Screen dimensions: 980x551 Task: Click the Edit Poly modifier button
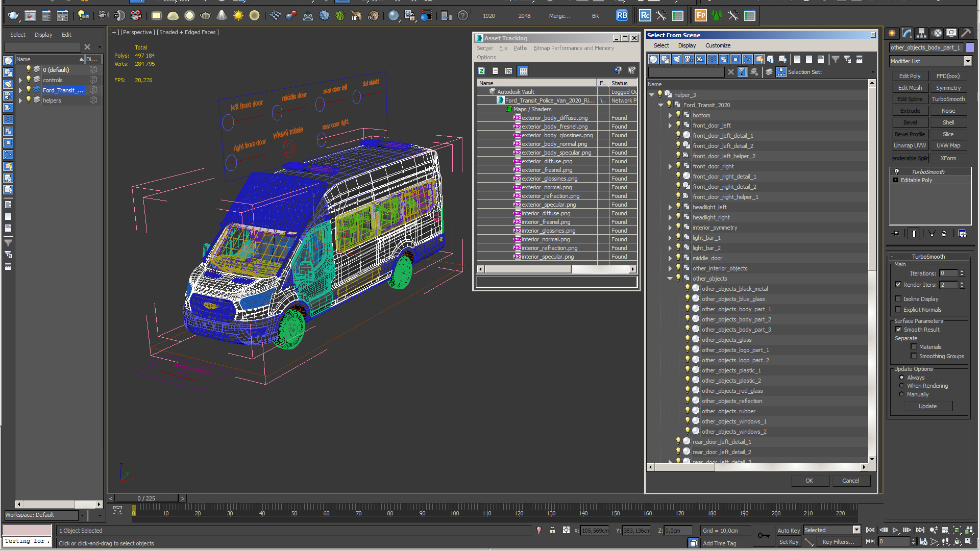click(x=910, y=76)
